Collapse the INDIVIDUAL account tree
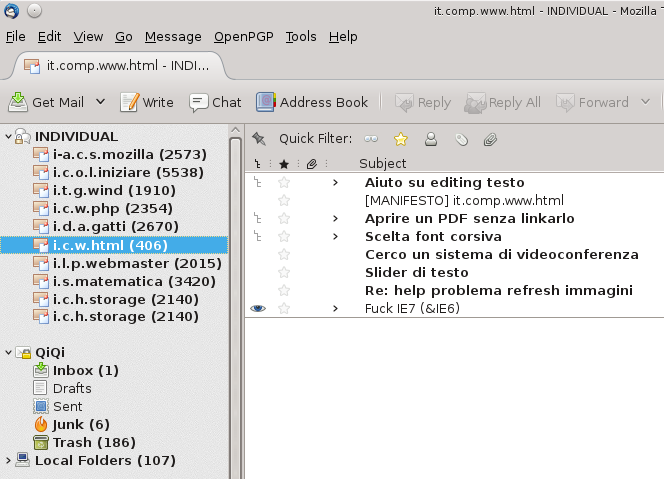Screen dimensions: 664x479 point(8,136)
